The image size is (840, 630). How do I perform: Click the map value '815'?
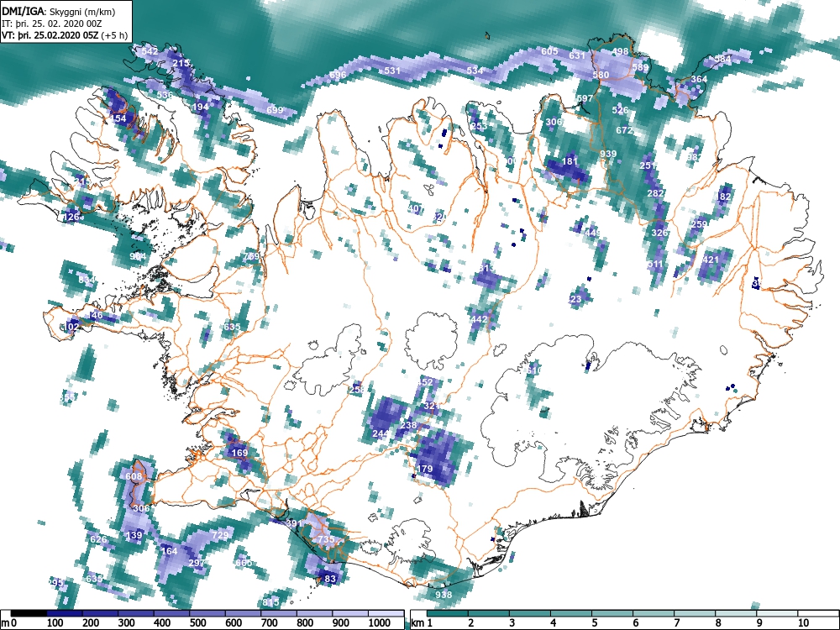pyautogui.click(x=271, y=602)
